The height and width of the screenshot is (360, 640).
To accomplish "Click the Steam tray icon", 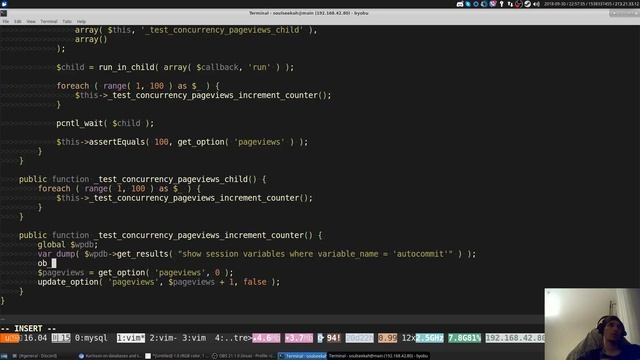I will click(527, 4).
